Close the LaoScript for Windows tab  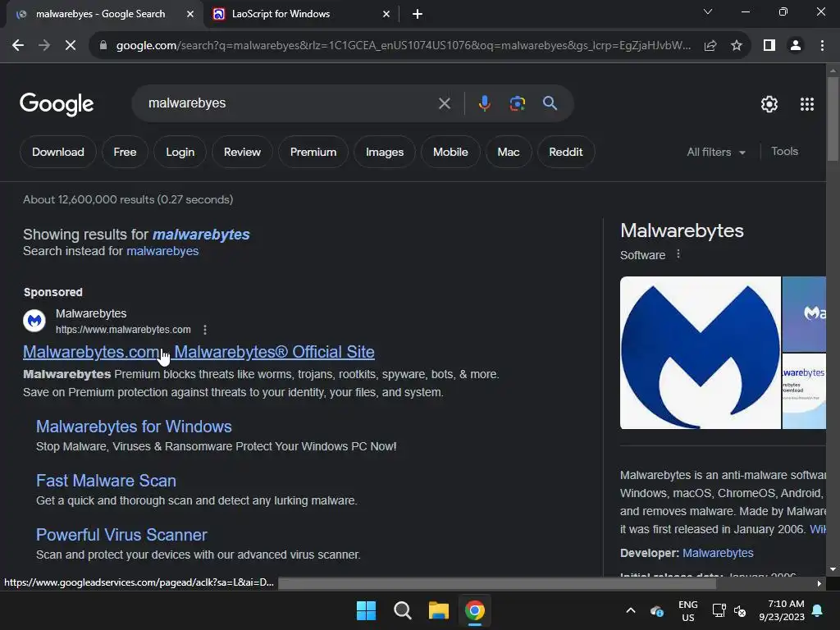(x=386, y=15)
